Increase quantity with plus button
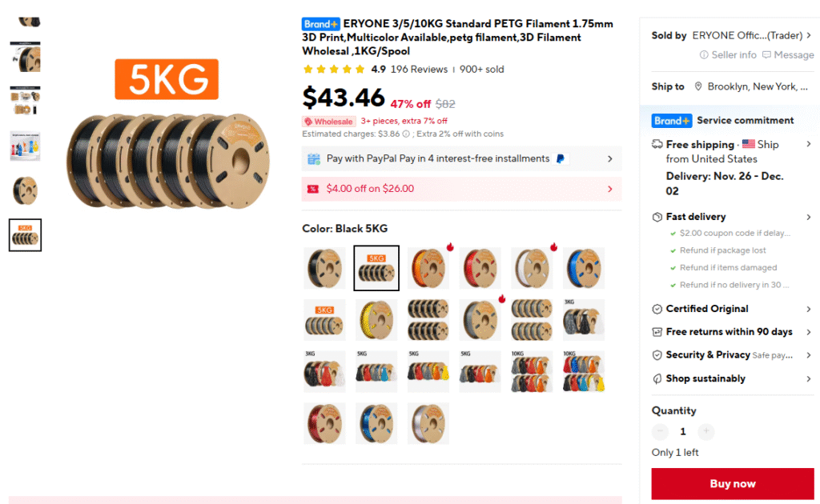The image size is (820, 504). [x=705, y=431]
